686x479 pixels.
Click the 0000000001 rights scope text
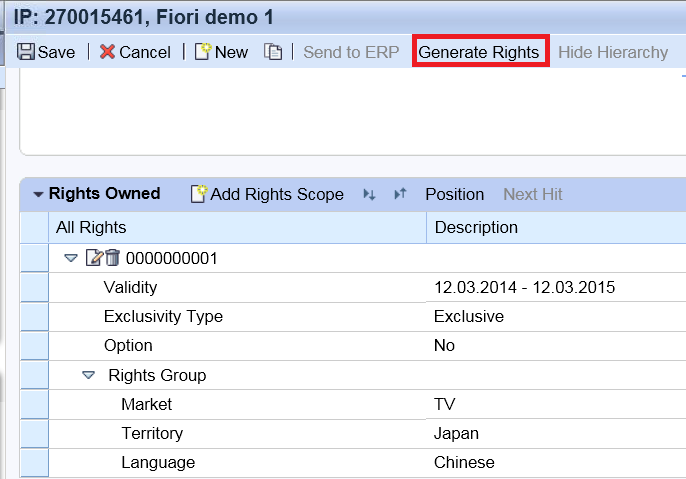[x=172, y=258]
